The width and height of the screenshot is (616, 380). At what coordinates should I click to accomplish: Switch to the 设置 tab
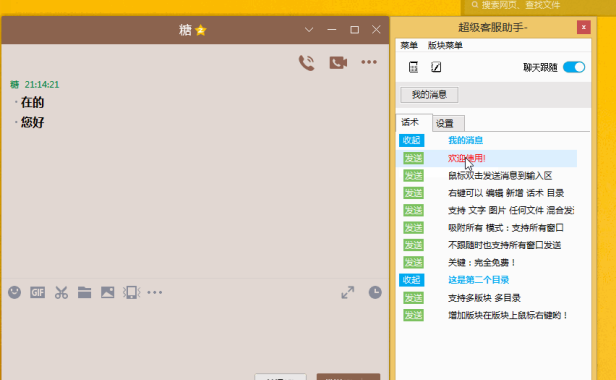point(448,123)
